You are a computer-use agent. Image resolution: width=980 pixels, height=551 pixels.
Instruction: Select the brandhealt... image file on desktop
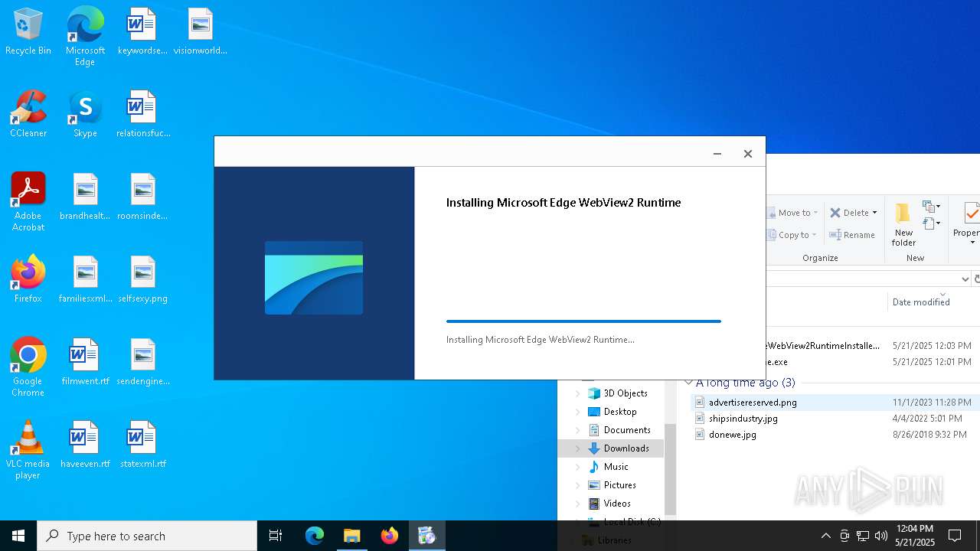(x=85, y=197)
